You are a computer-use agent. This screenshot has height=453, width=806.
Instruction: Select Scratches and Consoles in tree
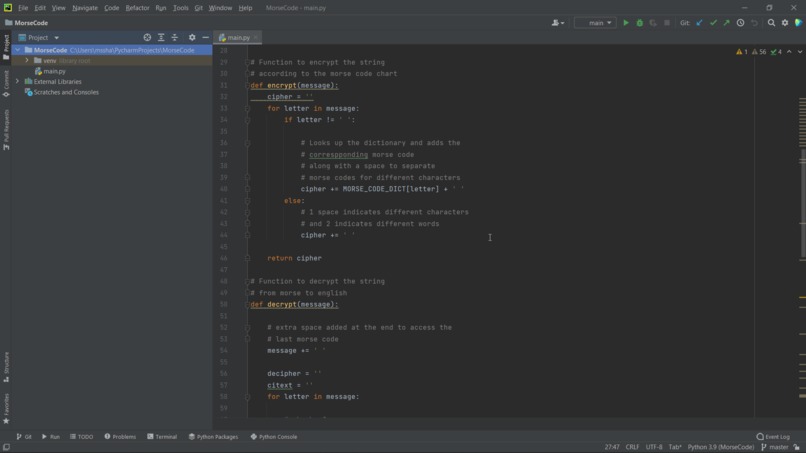(x=62, y=92)
